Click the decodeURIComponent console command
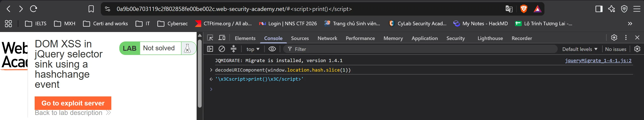The width and height of the screenshot is (644, 120). pos(283,70)
